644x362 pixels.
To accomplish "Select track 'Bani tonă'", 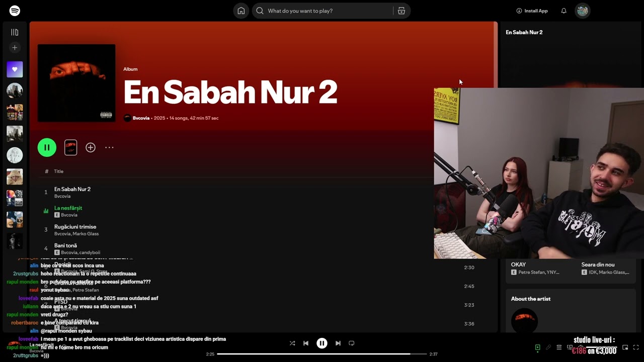I will [x=65, y=245].
